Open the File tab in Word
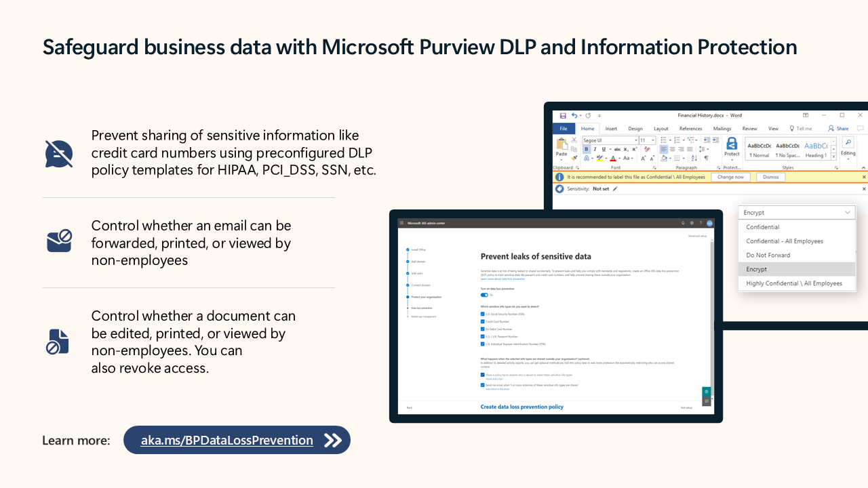Screen dimensions: 868x488 click(564, 129)
